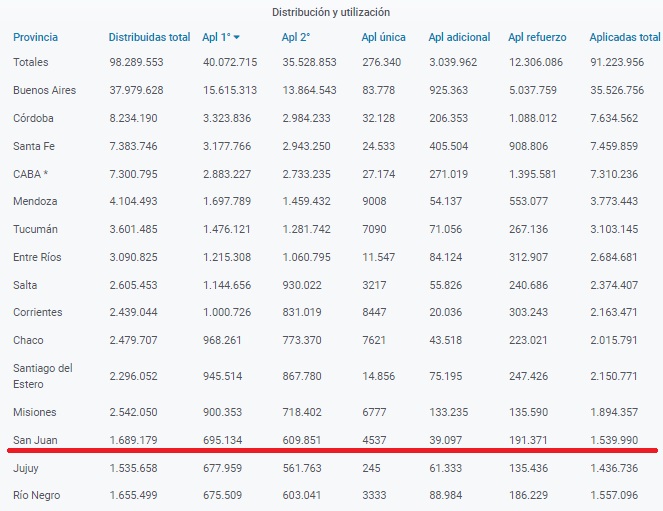Click the Apl adicional column header

[x=459, y=37]
